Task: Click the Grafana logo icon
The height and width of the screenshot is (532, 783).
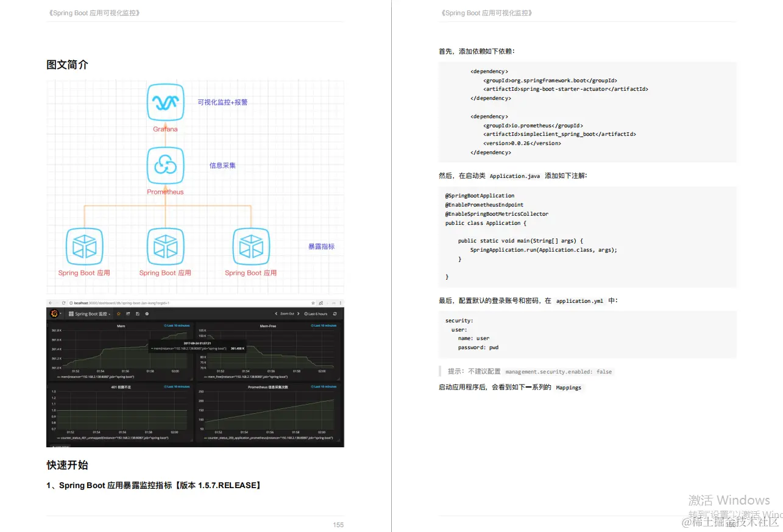Action: tap(54, 313)
